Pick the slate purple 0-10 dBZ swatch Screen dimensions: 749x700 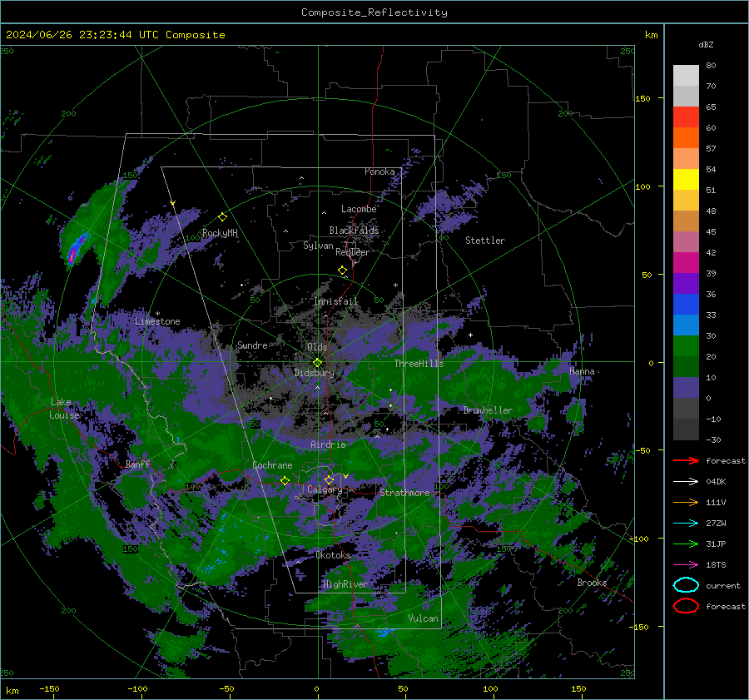(x=686, y=387)
